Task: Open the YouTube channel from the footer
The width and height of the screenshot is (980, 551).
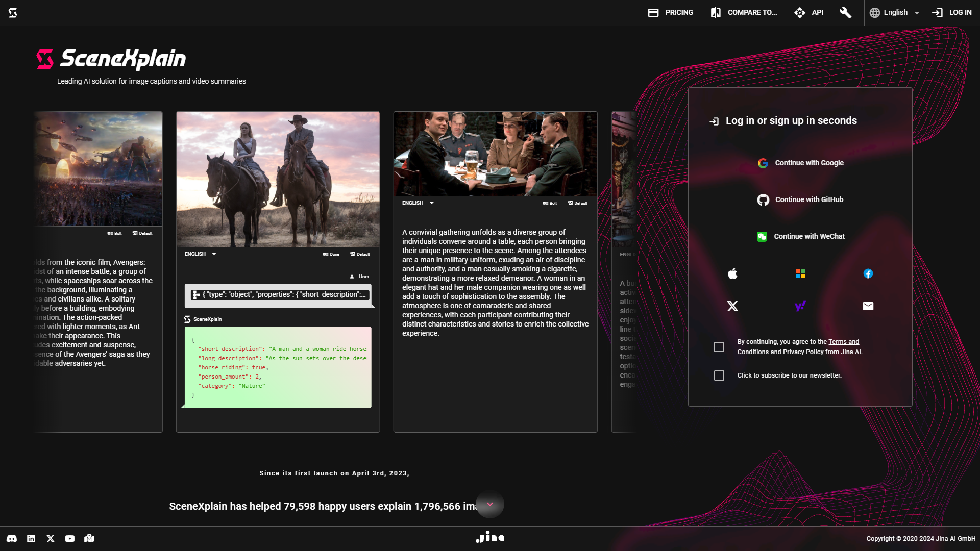Action: pyautogui.click(x=70, y=538)
